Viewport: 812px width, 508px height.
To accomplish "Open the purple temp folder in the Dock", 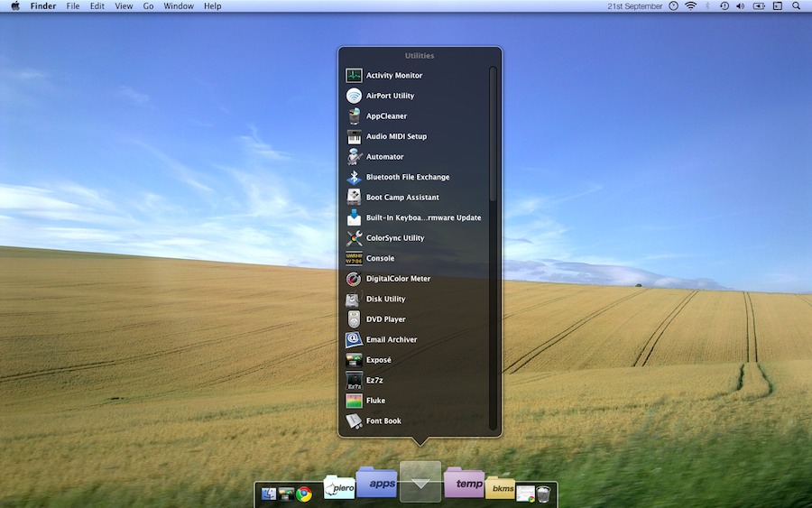I will point(464,483).
